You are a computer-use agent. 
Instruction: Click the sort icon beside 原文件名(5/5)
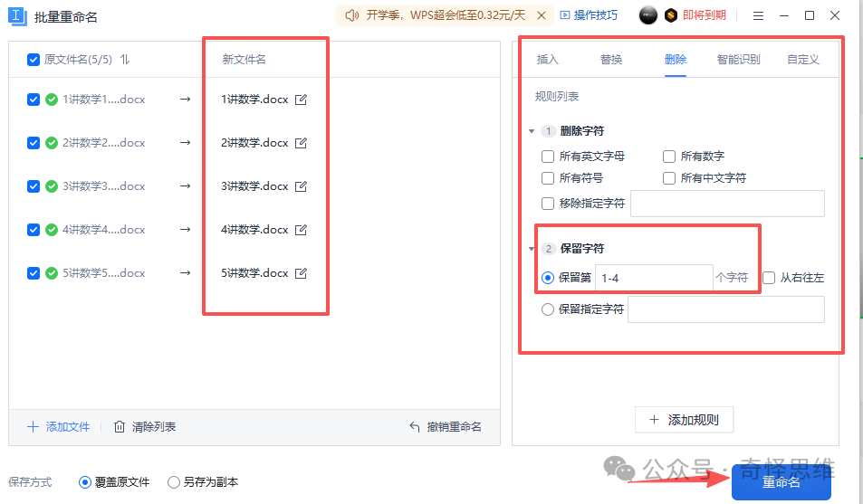tap(125, 60)
